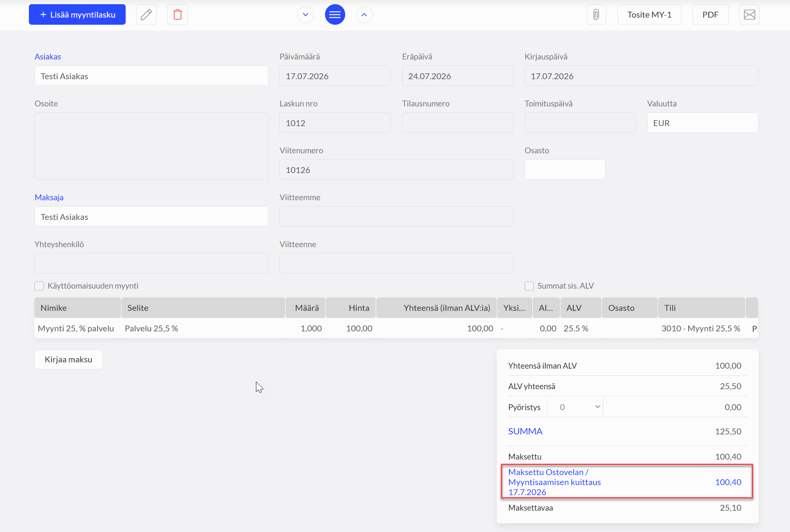Image resolution: width=790 pixels, height=532 pixels.
Task: Click the pencil edit invoice icon
Action: tap(146, 15)
